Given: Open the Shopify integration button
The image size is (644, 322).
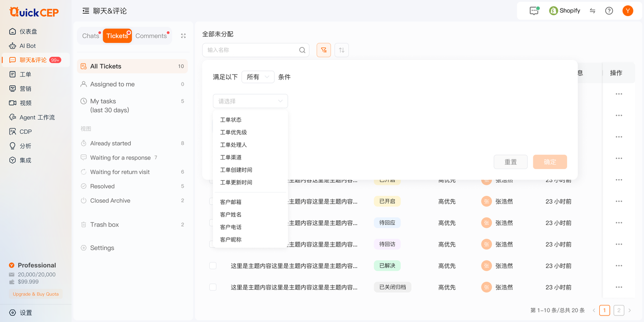Looking at the screenshot, I should pos(565,11).
